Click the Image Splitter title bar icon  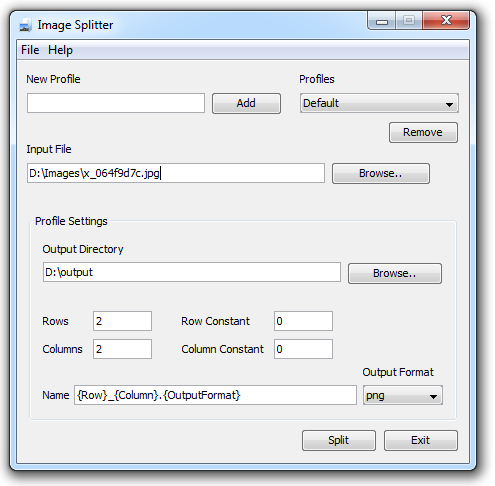tap(25, 25)
